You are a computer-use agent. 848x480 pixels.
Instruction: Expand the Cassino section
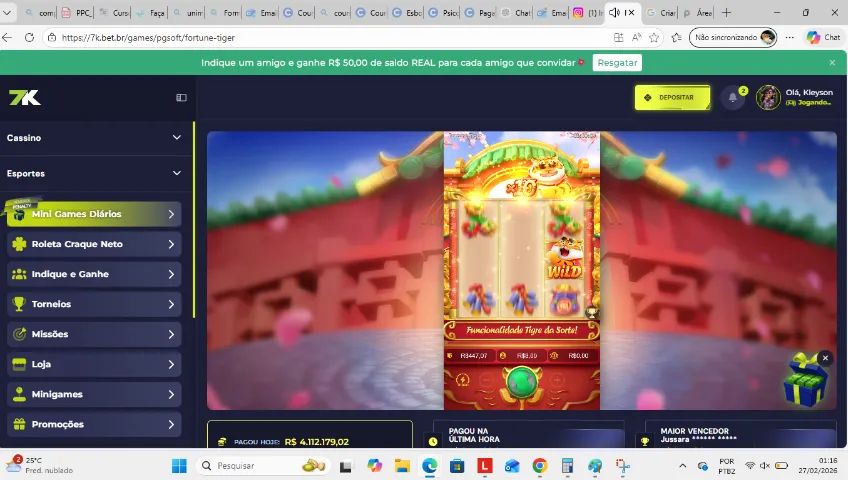(x=96, y=138)
